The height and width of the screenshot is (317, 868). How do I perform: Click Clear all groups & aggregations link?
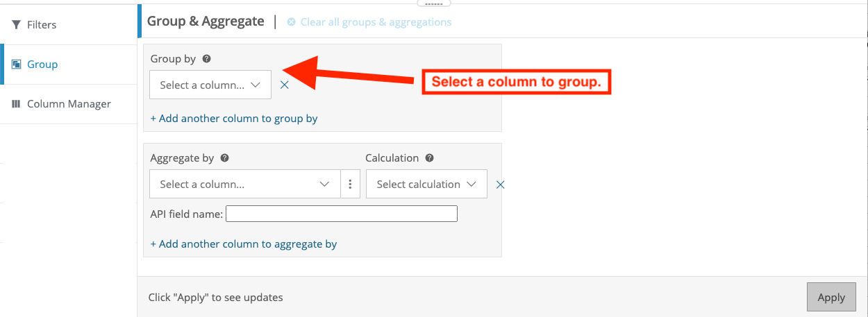tap(376, 22)
